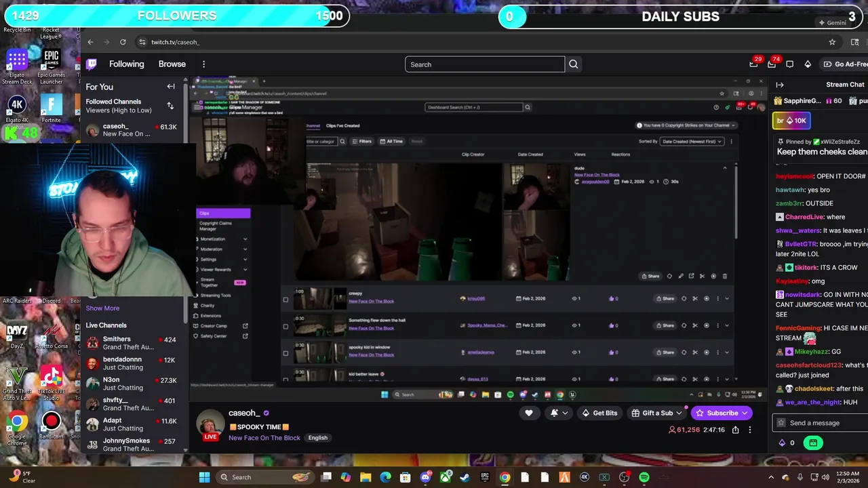Show hidden system tray icons chevron

pos(771,477)
